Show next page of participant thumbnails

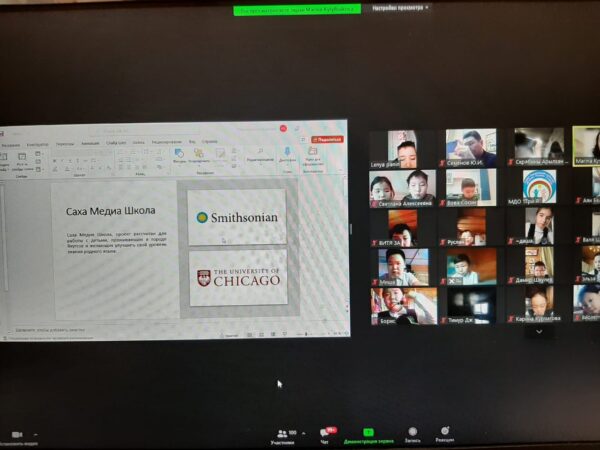(539, 331)
